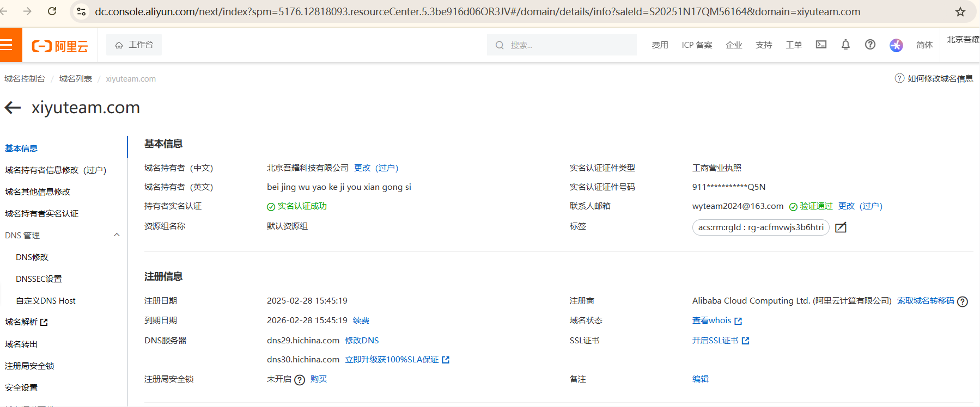Go to 域名控制台 breadcrumb
Screen dimensions: 980x407
(25, 79)
